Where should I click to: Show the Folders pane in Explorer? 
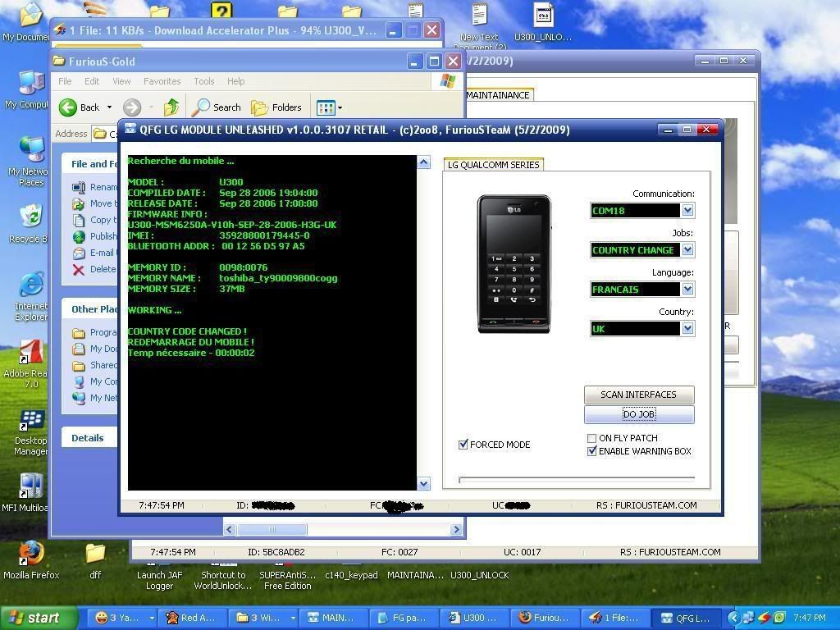pyautogui.click(x=276, y=107)
